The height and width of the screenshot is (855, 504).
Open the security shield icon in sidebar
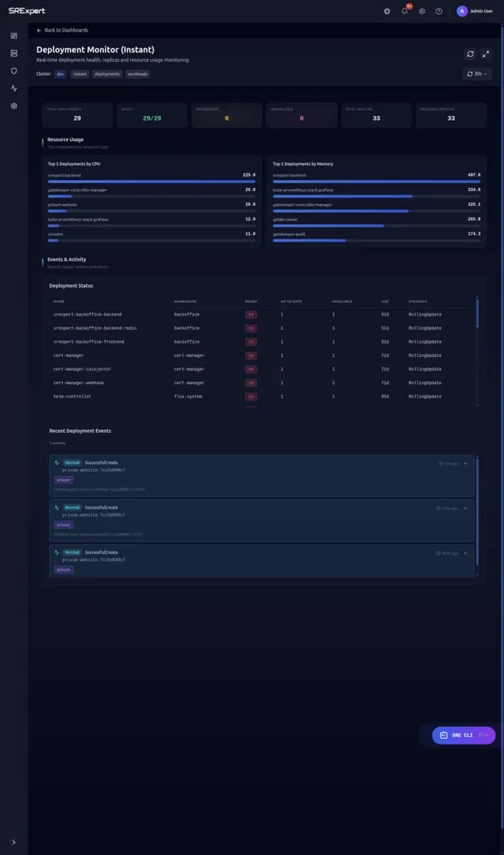point(14,71)
